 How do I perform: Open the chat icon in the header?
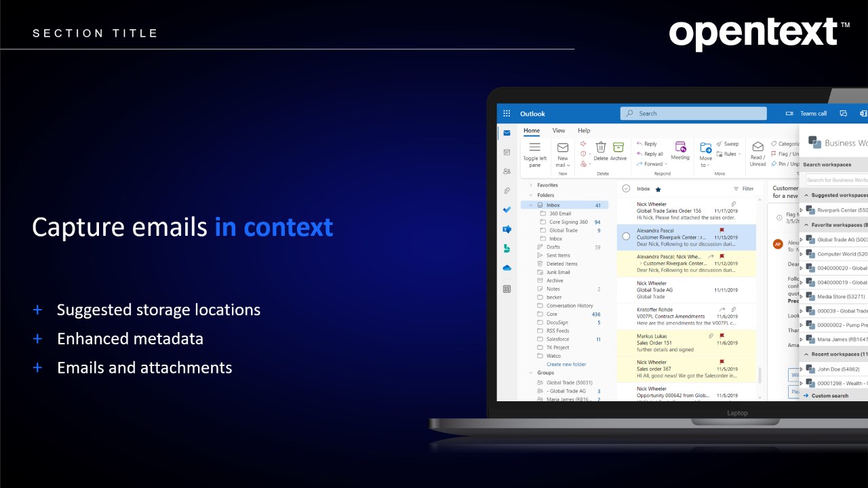844,114
